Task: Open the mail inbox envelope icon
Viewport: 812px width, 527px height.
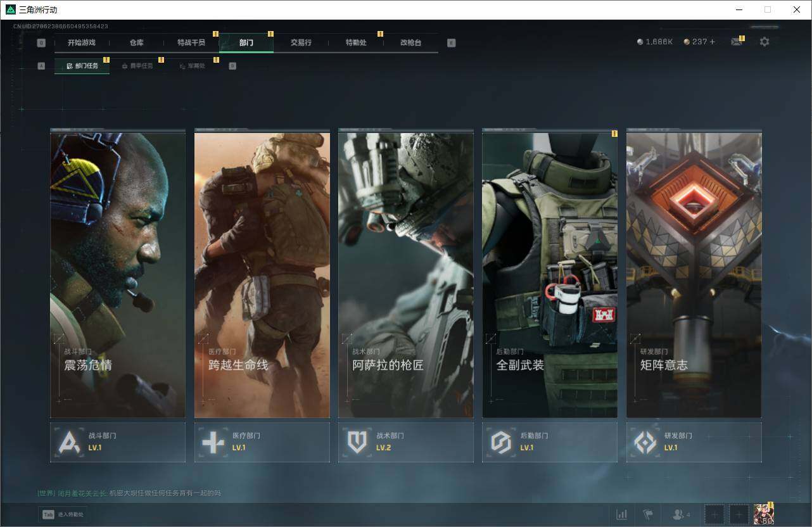Action: coord(736,42)
